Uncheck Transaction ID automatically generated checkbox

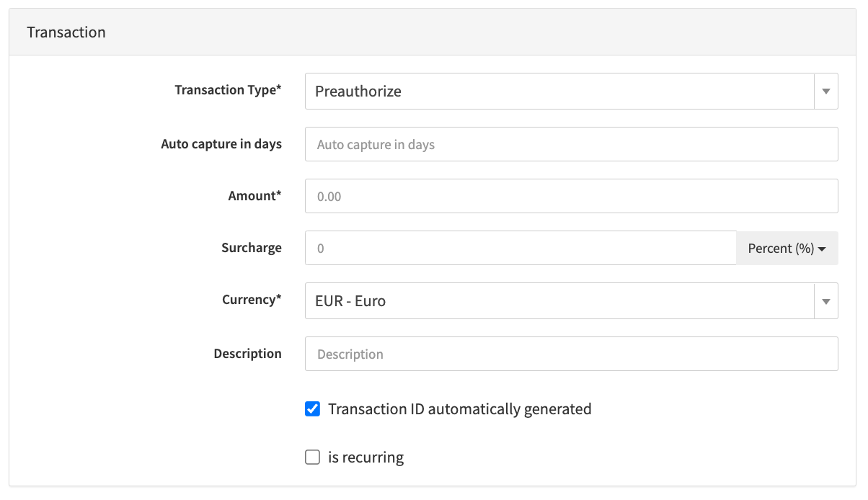tap(312, 409)
